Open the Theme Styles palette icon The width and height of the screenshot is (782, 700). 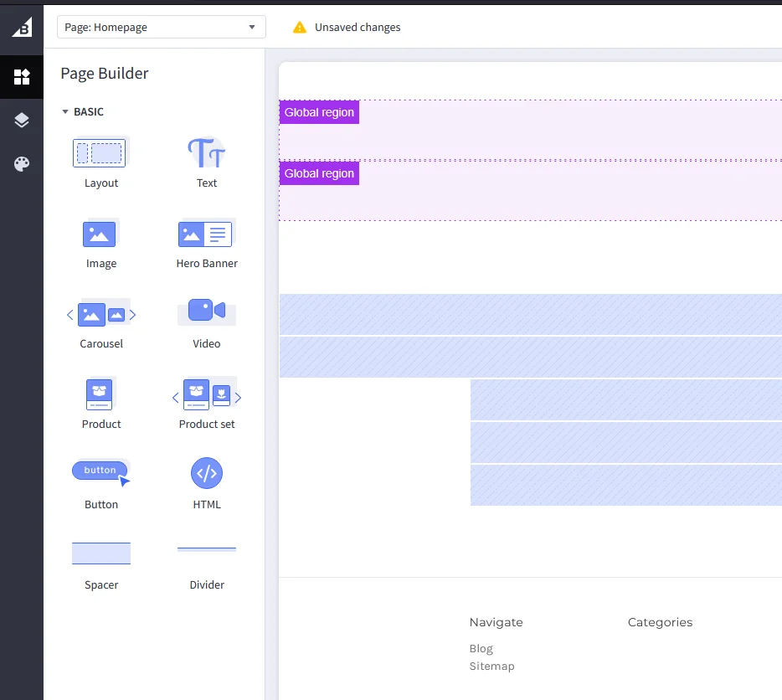22,164
